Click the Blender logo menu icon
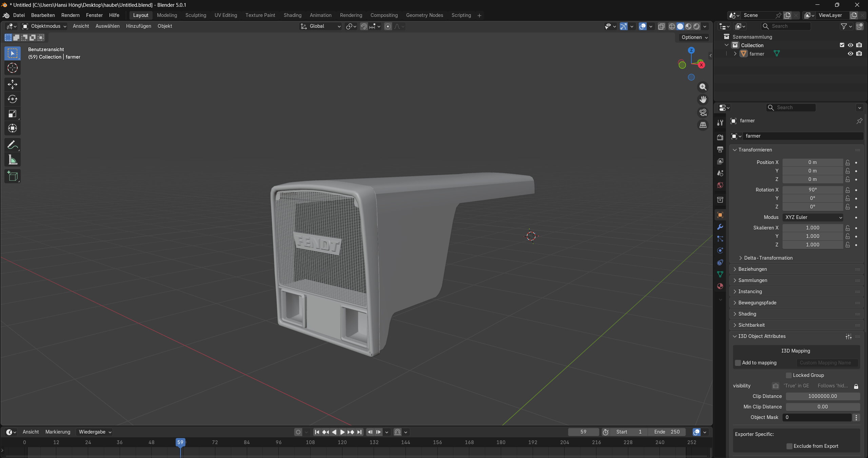This screenshot has width=868, height=458. coord(6,15)
